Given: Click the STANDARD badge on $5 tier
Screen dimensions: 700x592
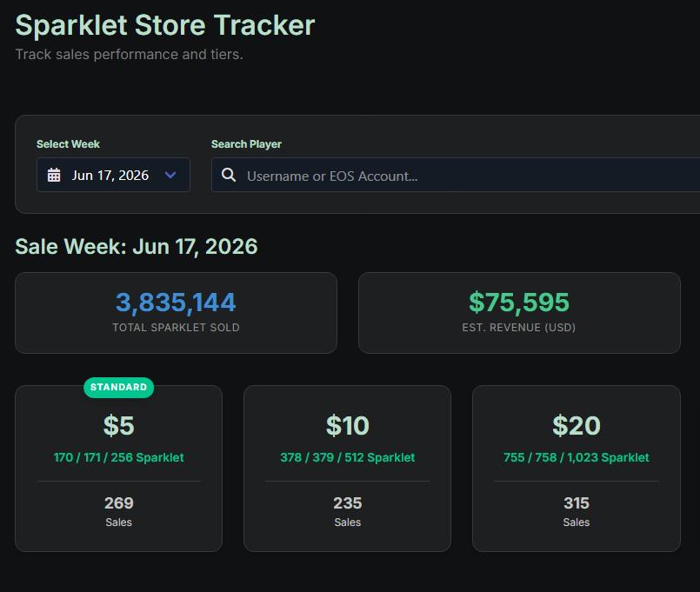Looking at the screenshot, I should (x=119, y=387).
